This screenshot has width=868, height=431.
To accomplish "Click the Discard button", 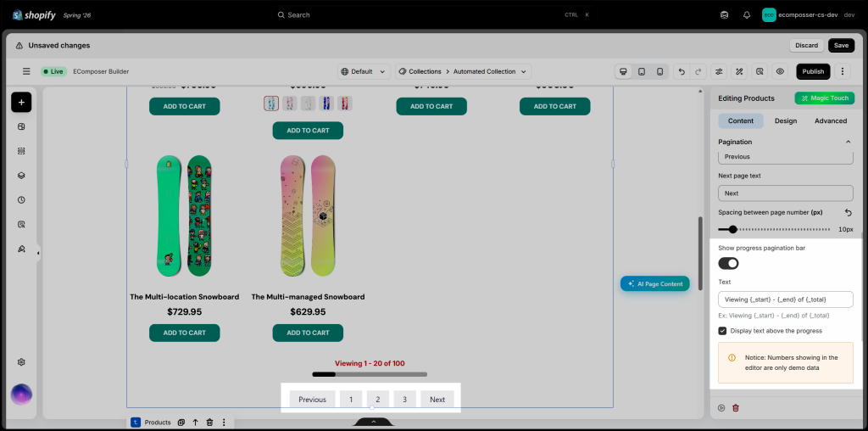I will pyautogui.click(x=807, y=46).
